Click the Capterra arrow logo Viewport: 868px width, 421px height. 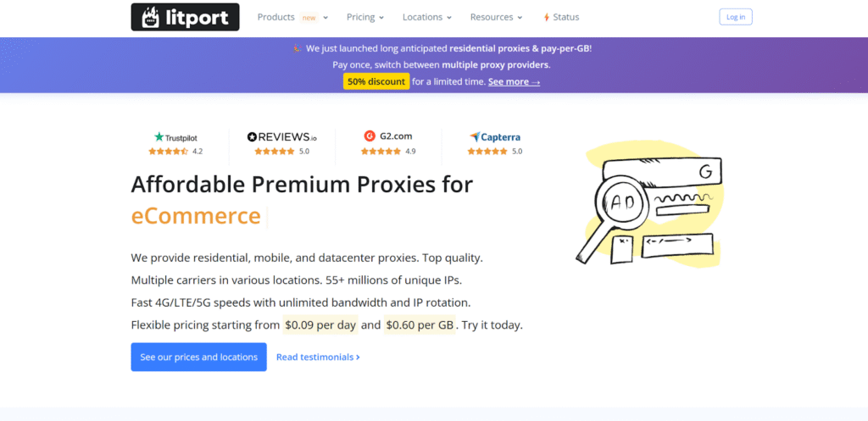tap(476, 136)
